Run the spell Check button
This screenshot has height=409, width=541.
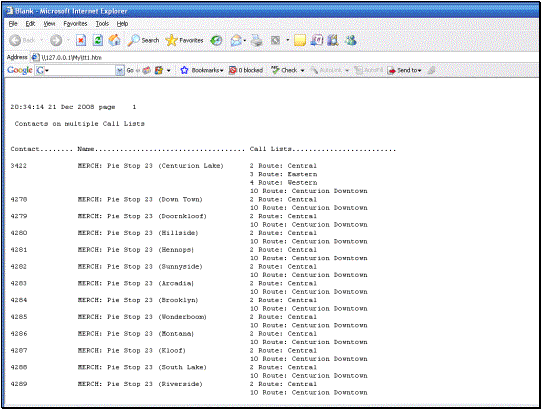[284, 70]
